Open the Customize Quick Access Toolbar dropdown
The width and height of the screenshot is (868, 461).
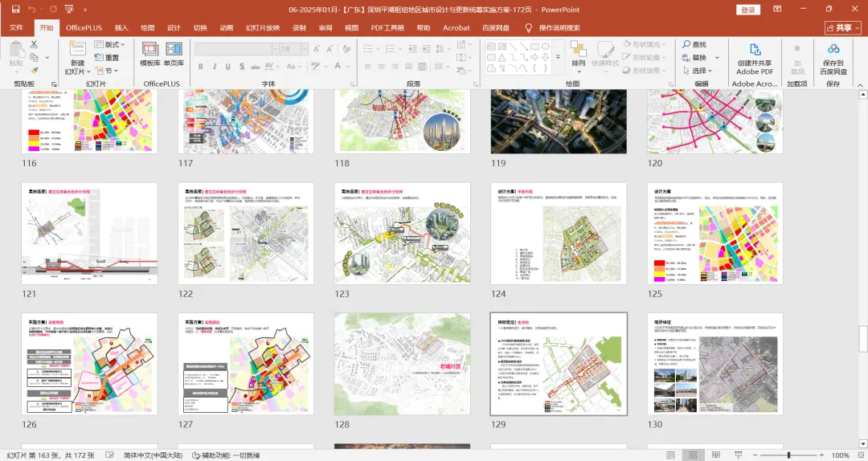pos(85,10)
